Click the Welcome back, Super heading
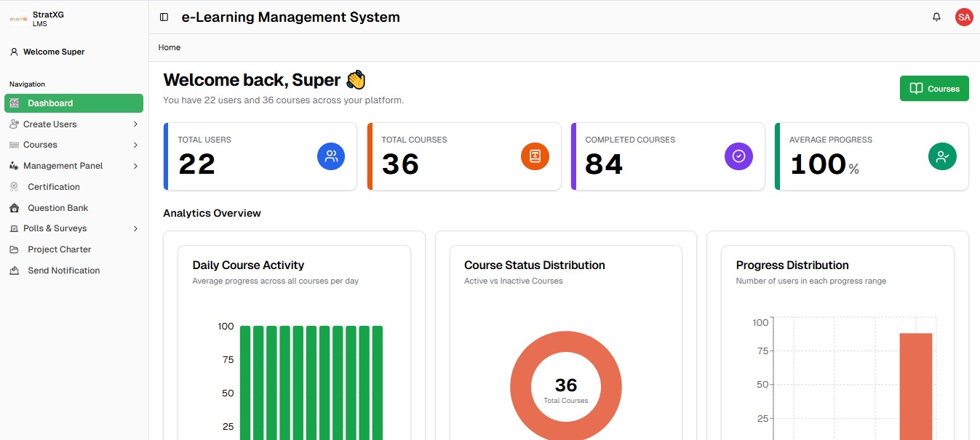 [x=264, y=80]
